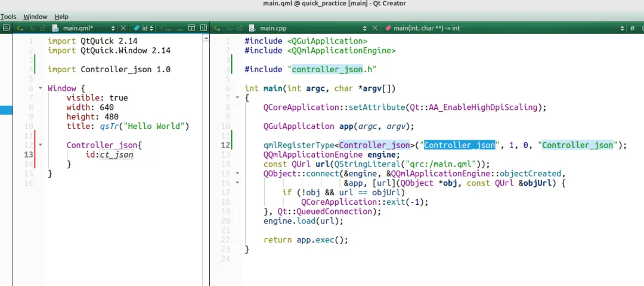Click the "qrc:/main.qml" string literal
This screenshot has height=286, width=644.
click(440, 164)
